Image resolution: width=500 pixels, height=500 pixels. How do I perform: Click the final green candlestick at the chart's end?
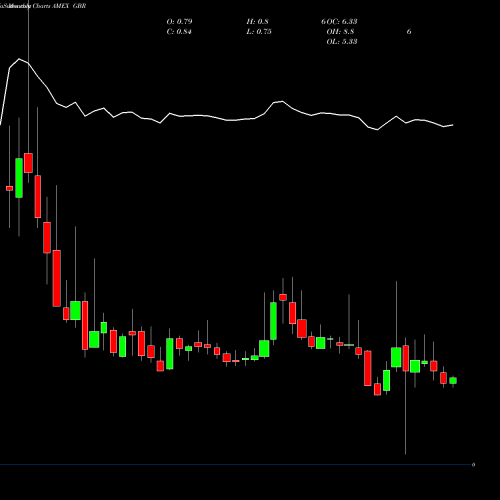453,381
